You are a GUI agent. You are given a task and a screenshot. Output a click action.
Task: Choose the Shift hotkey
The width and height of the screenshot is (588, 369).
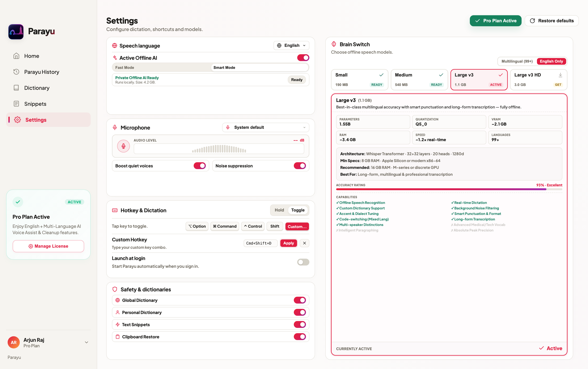[x=275, y=226]
